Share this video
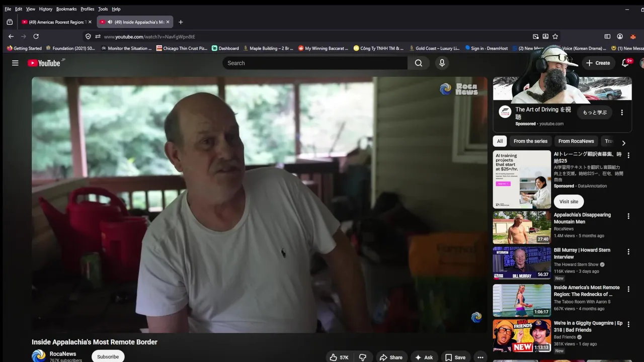Screen dimensions: 644x362 pos(391,357)
